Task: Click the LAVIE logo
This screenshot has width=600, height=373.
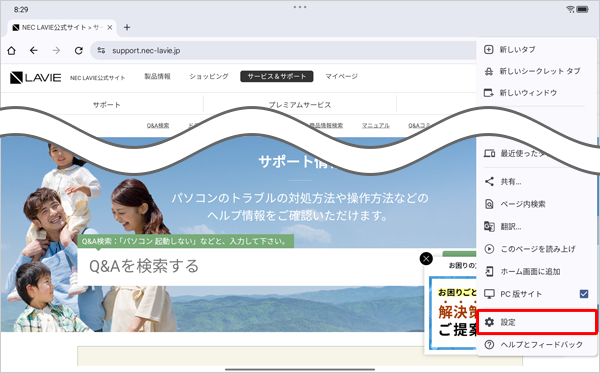Action: 35,78
